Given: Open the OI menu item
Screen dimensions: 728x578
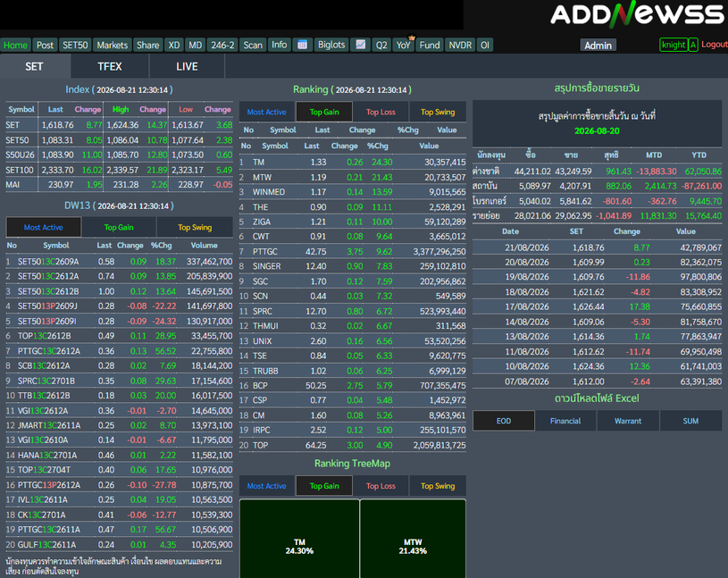Looking at the screenshot, I should [485, 45].
